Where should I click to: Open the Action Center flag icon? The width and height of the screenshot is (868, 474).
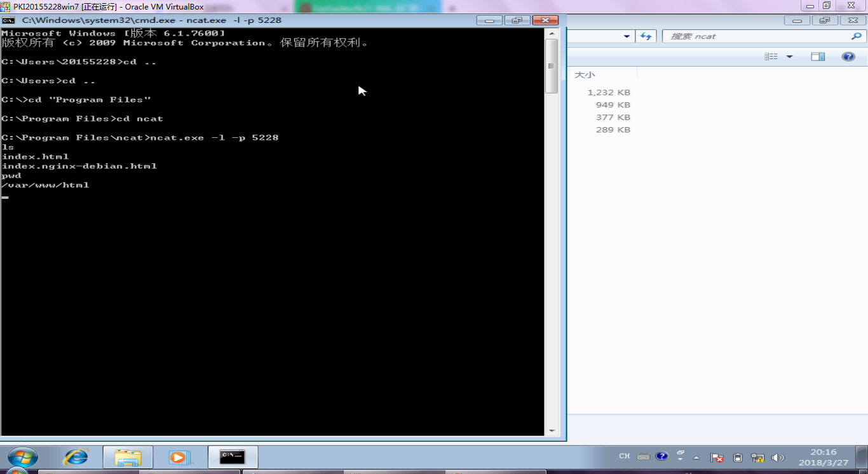click(x=717, y=457)
